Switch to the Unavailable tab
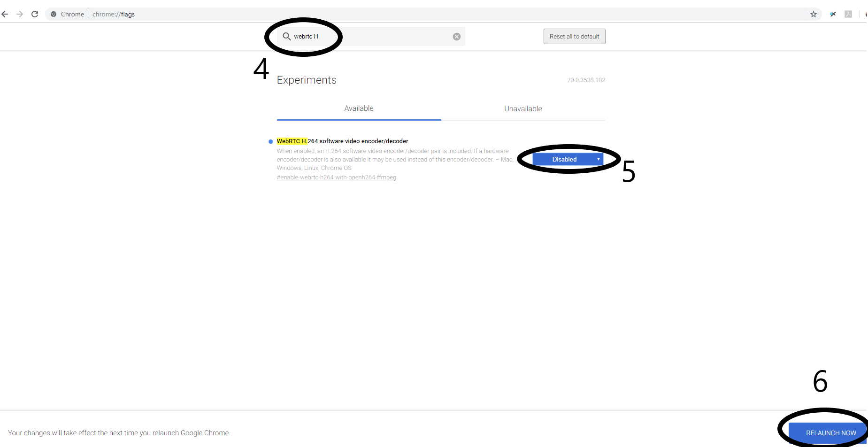868x447 pixels. click(523, 109)
